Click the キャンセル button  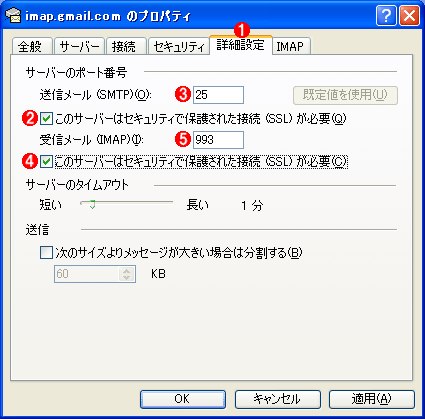pyautogui.click(x=277, y=399)
